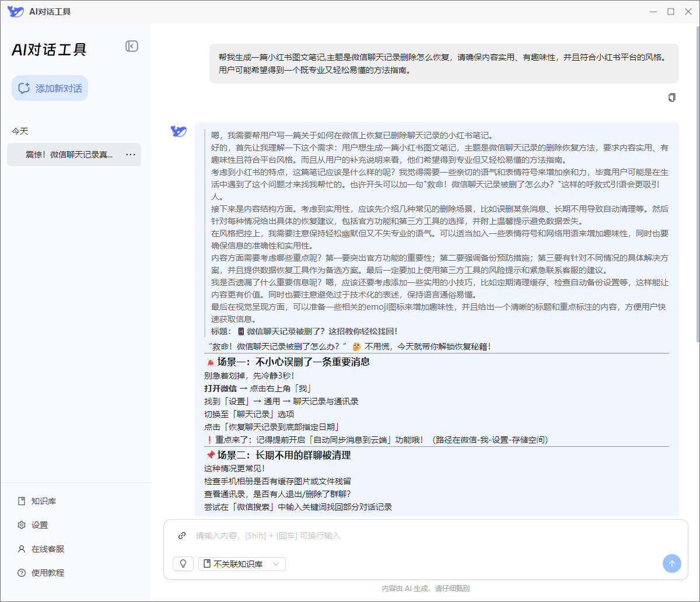
Task: Click the 添加新对话 button
Action: (50, 88)
